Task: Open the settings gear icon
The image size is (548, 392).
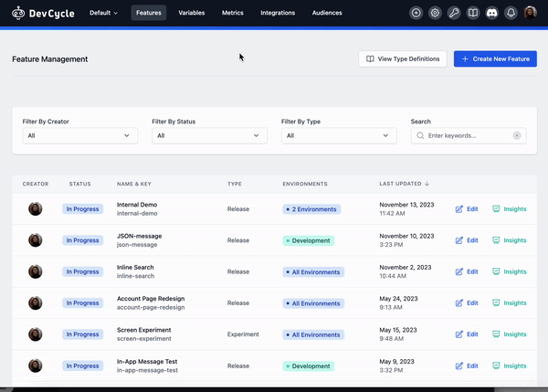Action: (x=435, y=13)
